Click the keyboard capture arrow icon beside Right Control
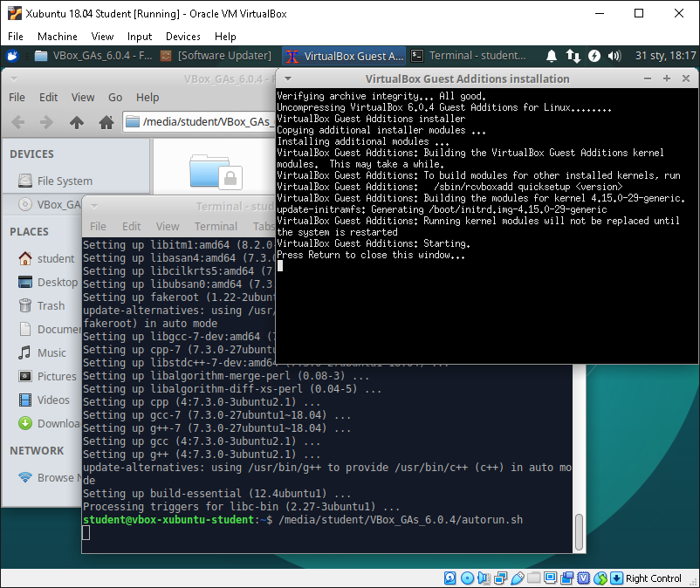This screenshot has height=588, width=700. [x=616, y=578]
